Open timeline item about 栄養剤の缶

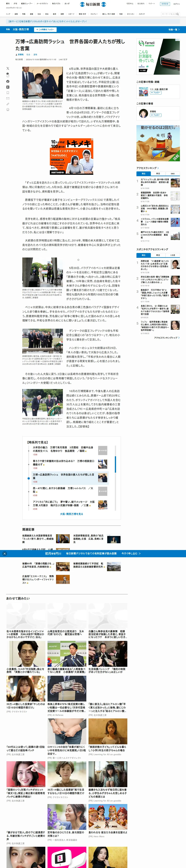point(63,463)
